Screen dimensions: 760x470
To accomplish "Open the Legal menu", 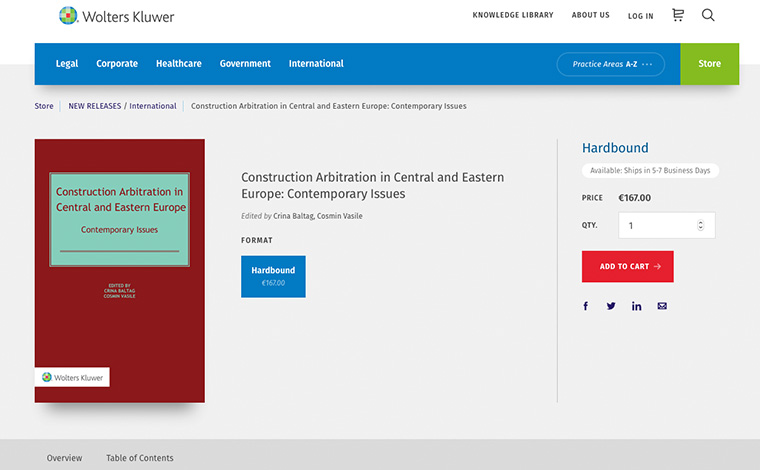I will [x=67, y=64].
